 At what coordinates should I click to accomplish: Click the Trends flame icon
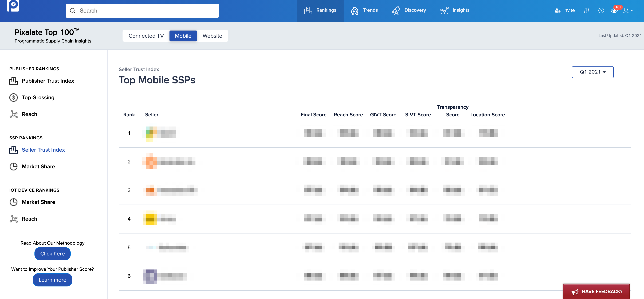click(x=355, y=10)
